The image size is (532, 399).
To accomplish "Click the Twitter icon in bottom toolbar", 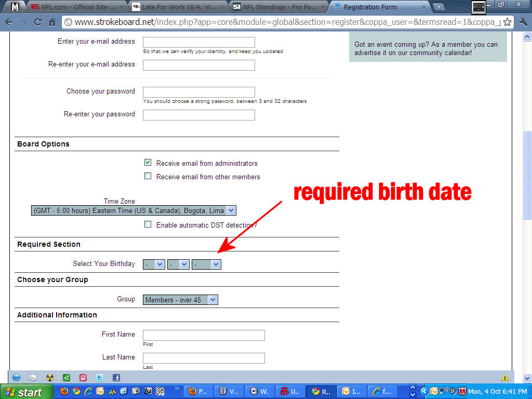I will pos(99,378).
